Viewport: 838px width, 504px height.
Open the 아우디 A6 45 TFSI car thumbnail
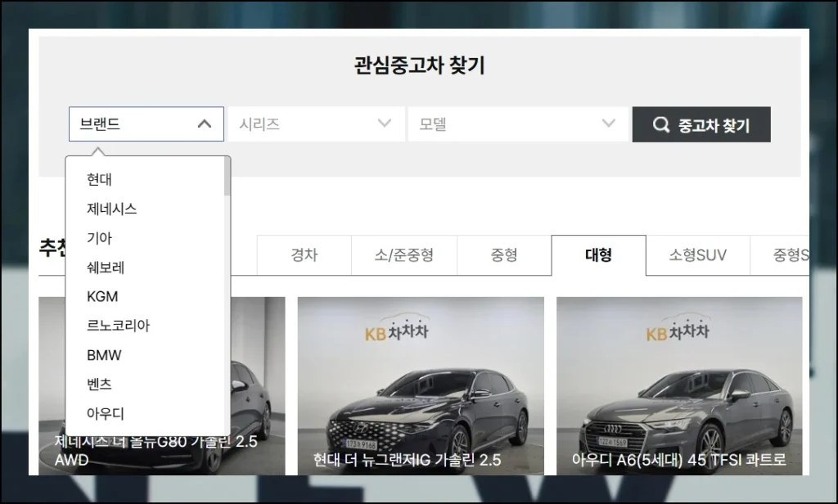(x=679, y=386)
